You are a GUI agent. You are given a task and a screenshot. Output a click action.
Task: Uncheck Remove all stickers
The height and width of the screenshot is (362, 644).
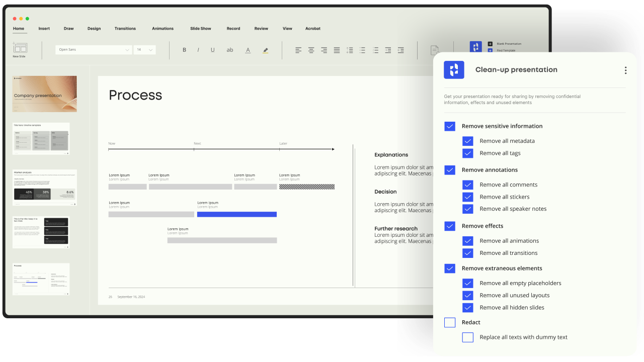click(468, 197)
